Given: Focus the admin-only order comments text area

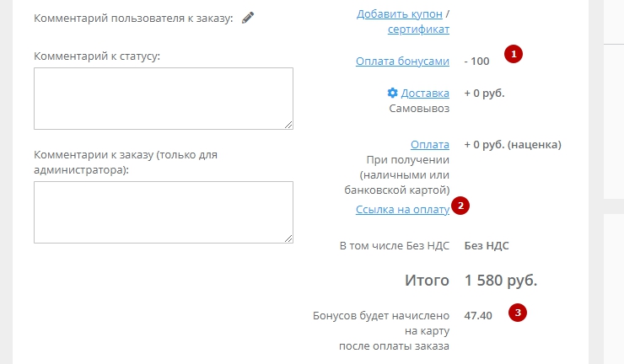Looking at the screenshot, I should pyautogui.click(x=164, y=211).
